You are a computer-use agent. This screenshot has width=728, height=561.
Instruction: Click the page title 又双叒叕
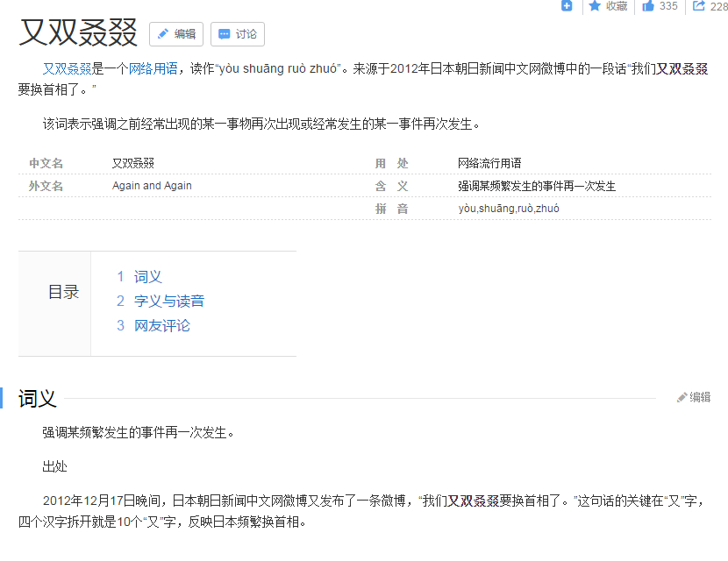pyautogui.click(x=78, y=32)
